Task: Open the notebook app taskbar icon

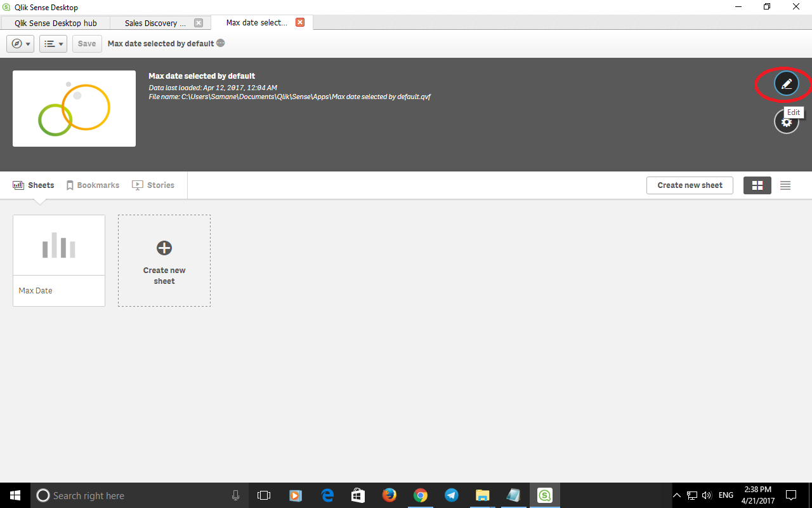Action: (x=513, y=495)
